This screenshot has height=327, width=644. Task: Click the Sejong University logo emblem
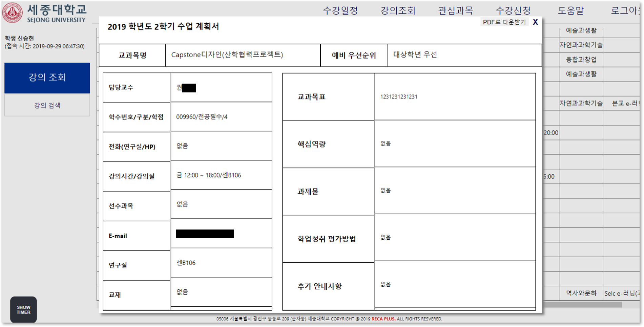(13, 13)
